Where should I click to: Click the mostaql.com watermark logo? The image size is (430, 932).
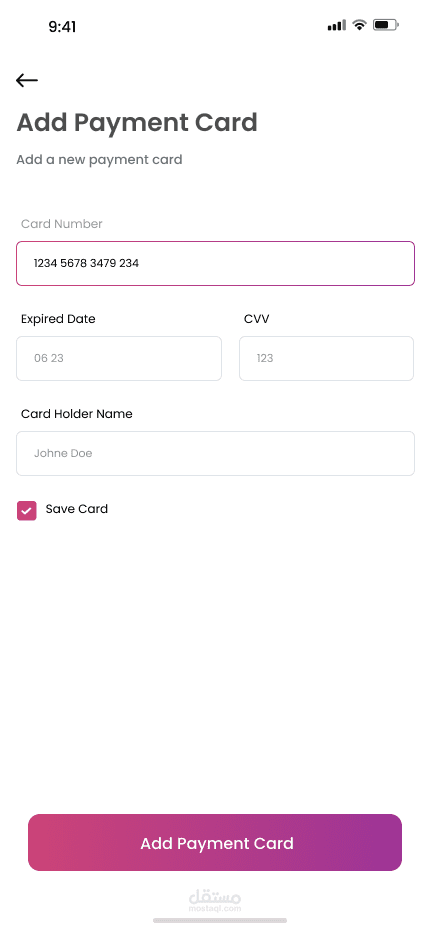point(215,900)
